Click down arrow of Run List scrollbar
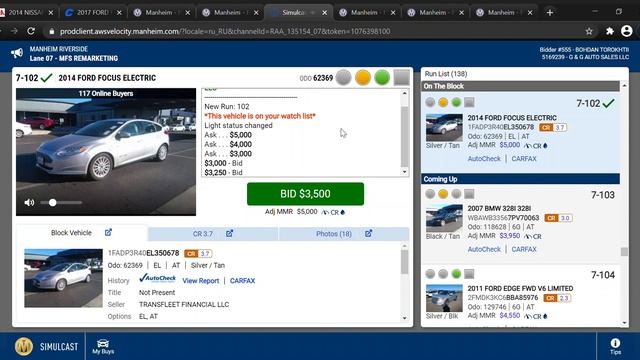 click(x=624, y=323)
